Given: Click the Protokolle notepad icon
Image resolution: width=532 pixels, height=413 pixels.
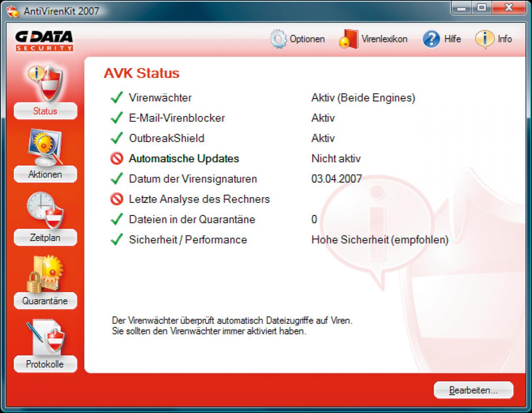Looking at the screenshot, I should (45, 337).
